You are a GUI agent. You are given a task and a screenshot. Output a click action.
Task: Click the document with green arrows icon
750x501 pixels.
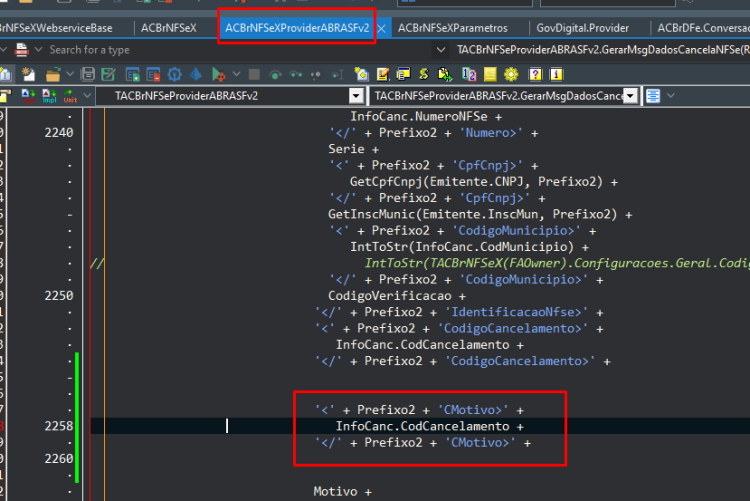(x=445, y=74)
